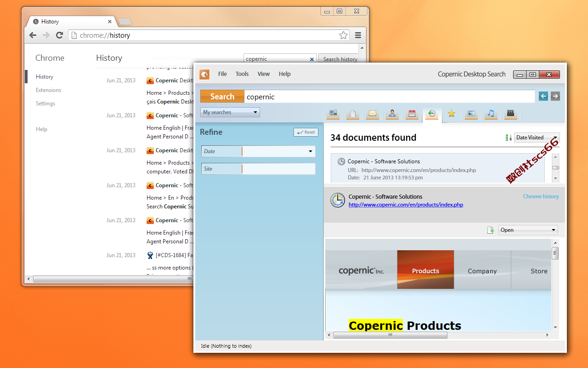Open the View menu in Copernic
This screenshot has height=368, width=588.
[x=264, y=74]
